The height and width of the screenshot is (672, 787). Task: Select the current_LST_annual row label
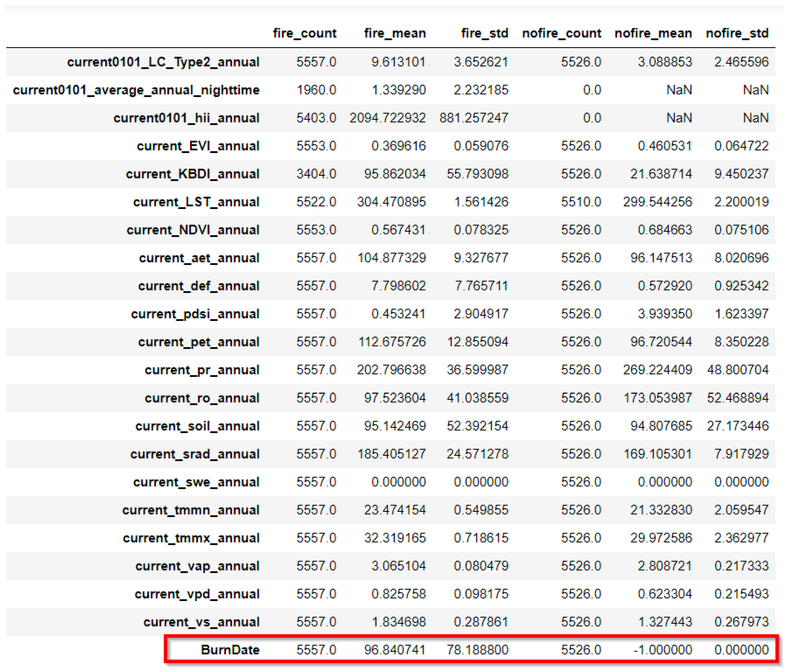(x=196, y=202)
